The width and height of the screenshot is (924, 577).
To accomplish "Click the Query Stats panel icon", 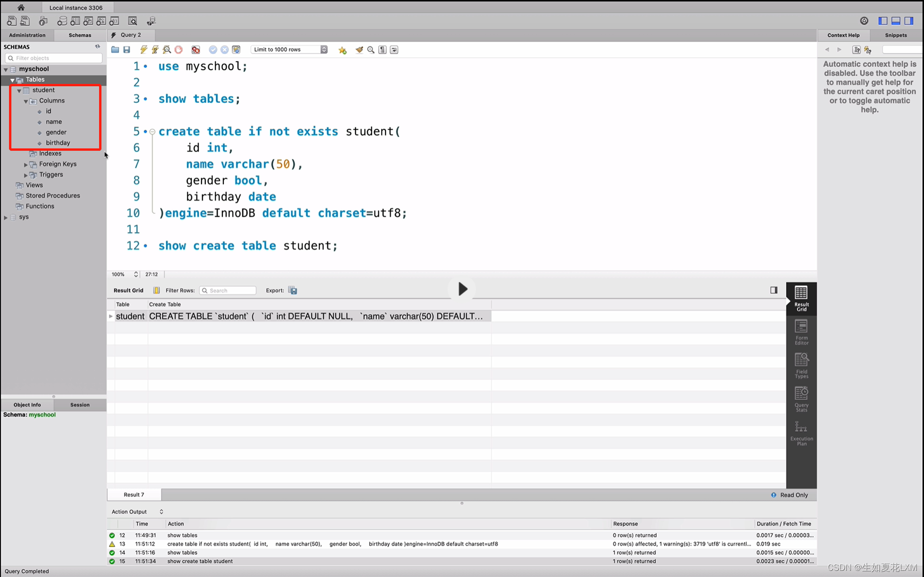I will tap(801, 399).
